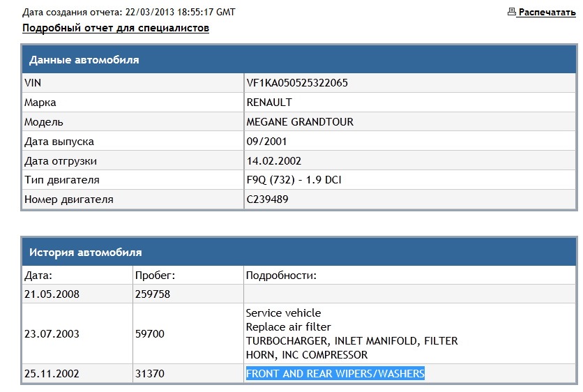The image size is (583, 392).
Task: Click the engine type F9Q (732) value
Action: pos(294,180)
